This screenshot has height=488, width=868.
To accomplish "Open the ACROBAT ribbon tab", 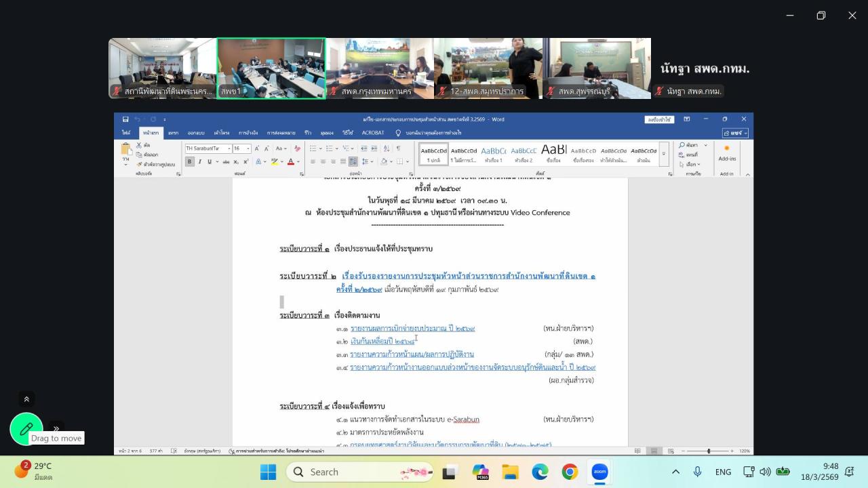I will point(373,133).
